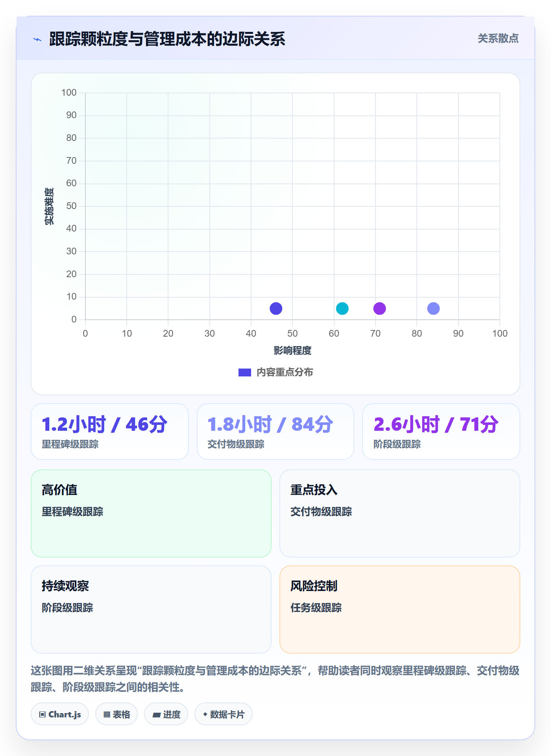
Task: Click the 风险控制 quadrant card
Action: click(x=400, y=610)
